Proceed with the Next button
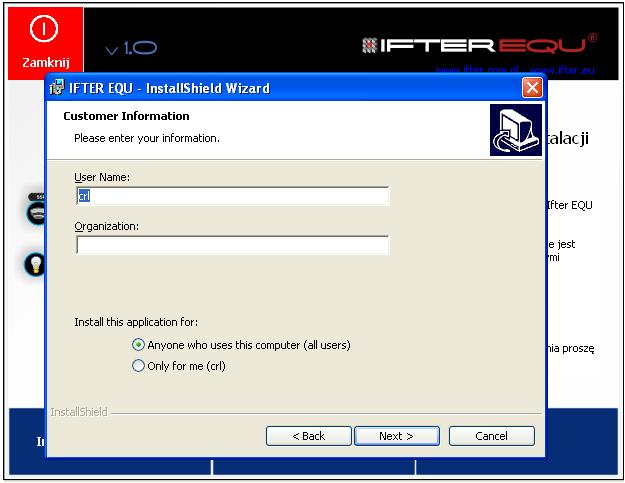Image resolution: width=625 pixels, height=483 pixels. point(397,436)
